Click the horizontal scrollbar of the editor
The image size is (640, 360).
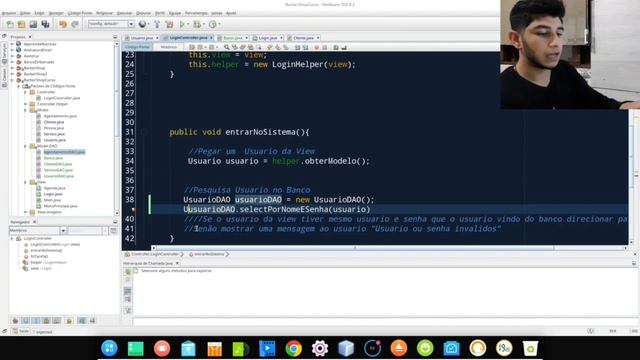[355, 248]
